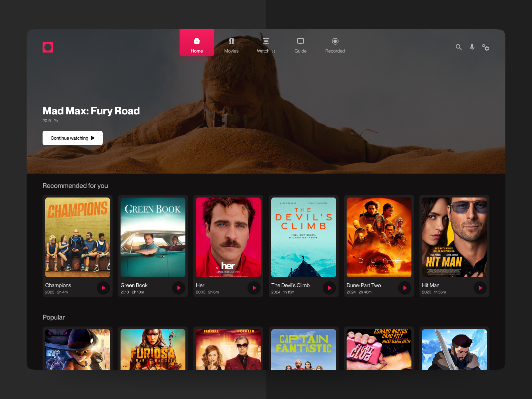
Task: Click the Watchlist list icon
Action: pyautogui.click(x=266, y=41)
